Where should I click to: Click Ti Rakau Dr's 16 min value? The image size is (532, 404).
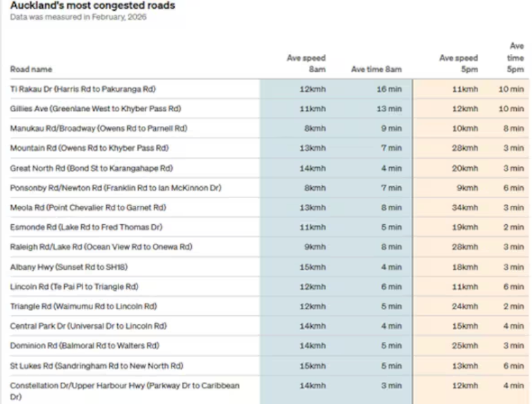click(x=390, y=89)
